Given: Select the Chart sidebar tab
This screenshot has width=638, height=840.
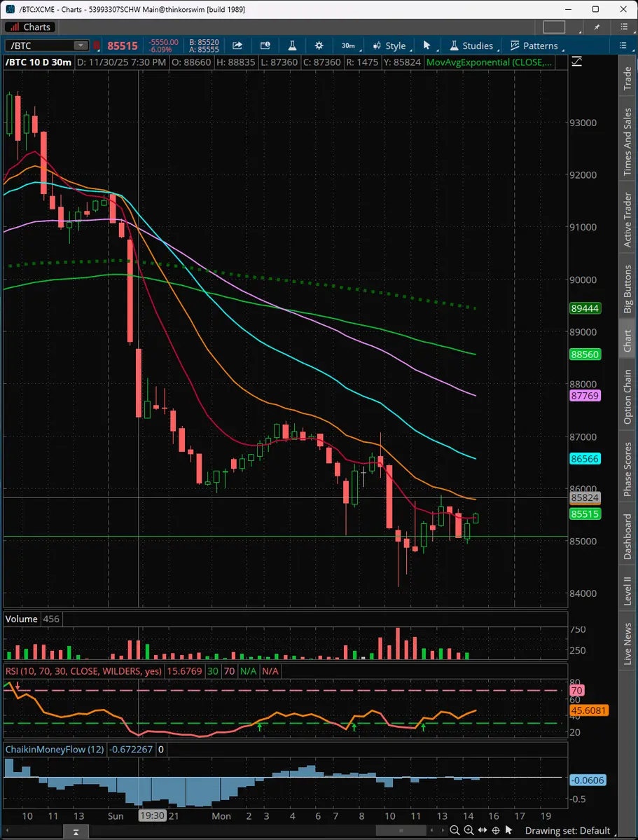Looking at the screenshot, I should pyautogui.click(x=627, y=340).
